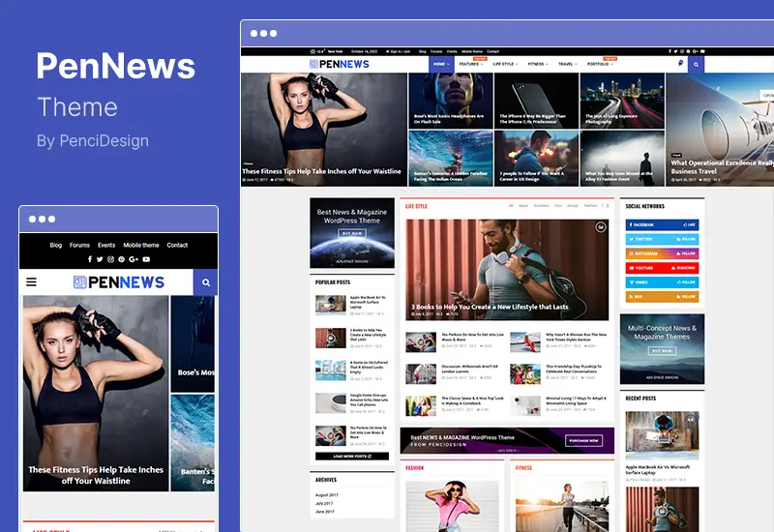
Task: Click the YouTube icon in desktop top bar
Action: 702,51
